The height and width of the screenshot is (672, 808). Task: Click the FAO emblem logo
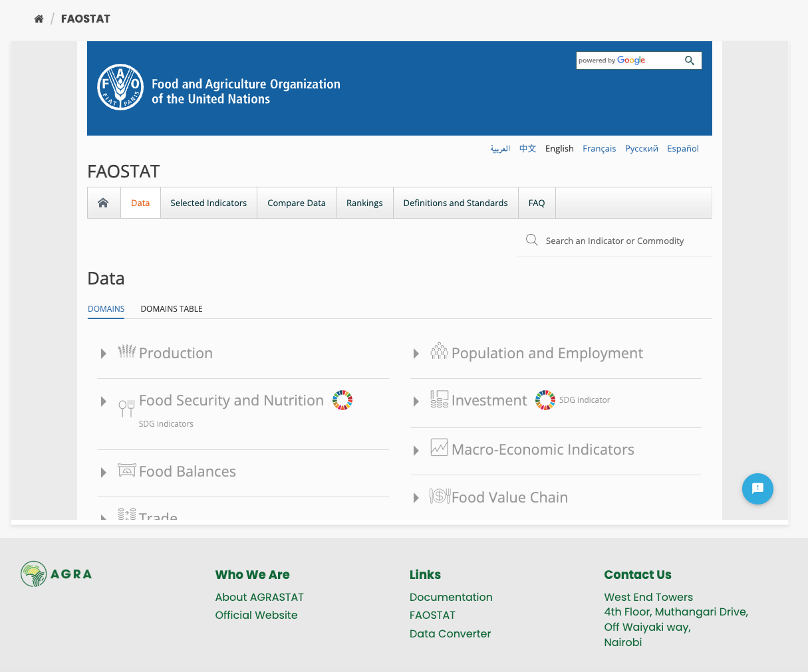pyautogui.click(x=120, y=87)
